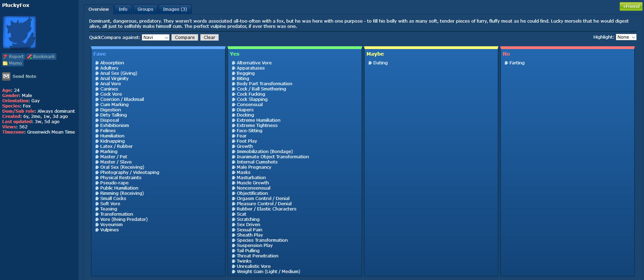This screenshot has height=280, width=644.
Task: Click the Canines entry in Fave
Action: pyautogui.click(x=109, y=89)
